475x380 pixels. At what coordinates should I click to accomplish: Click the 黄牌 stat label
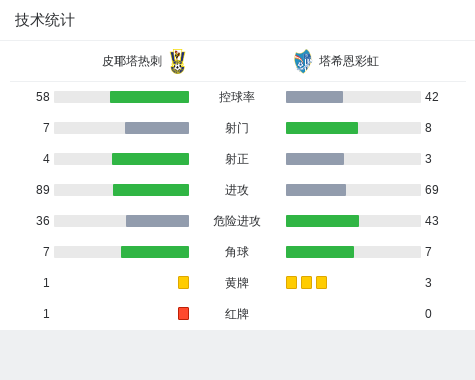(x=237, y=283)
